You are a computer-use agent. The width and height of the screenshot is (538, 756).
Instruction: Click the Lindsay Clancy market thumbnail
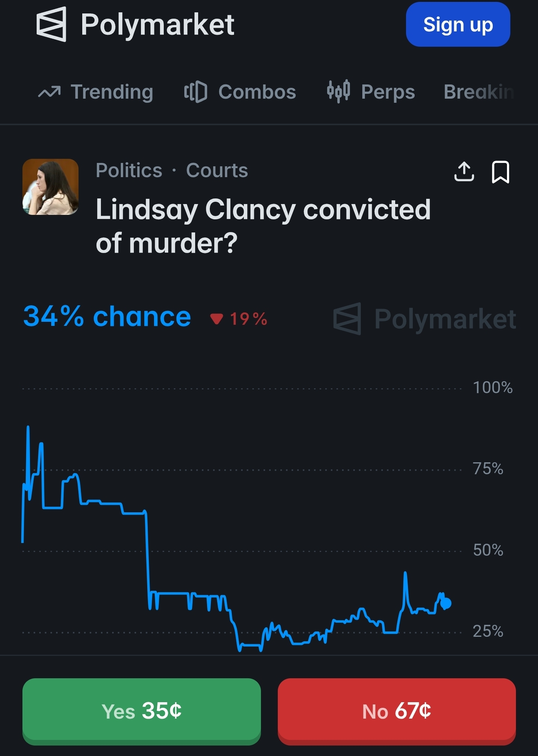pyautogui.click(x=50, y=187)
